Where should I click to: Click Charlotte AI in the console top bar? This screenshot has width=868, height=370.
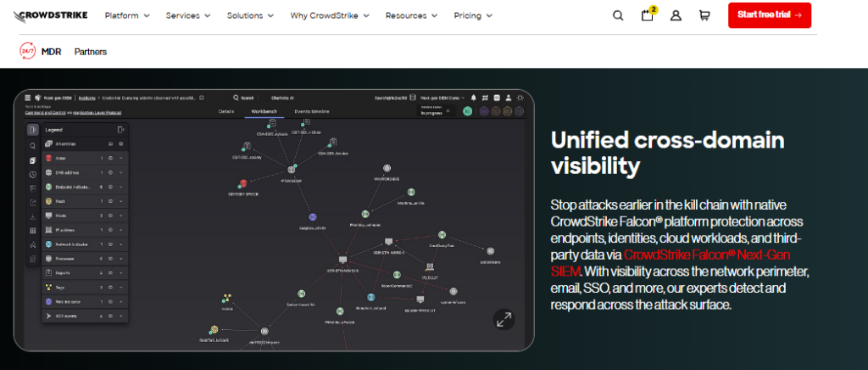point(283,98)
